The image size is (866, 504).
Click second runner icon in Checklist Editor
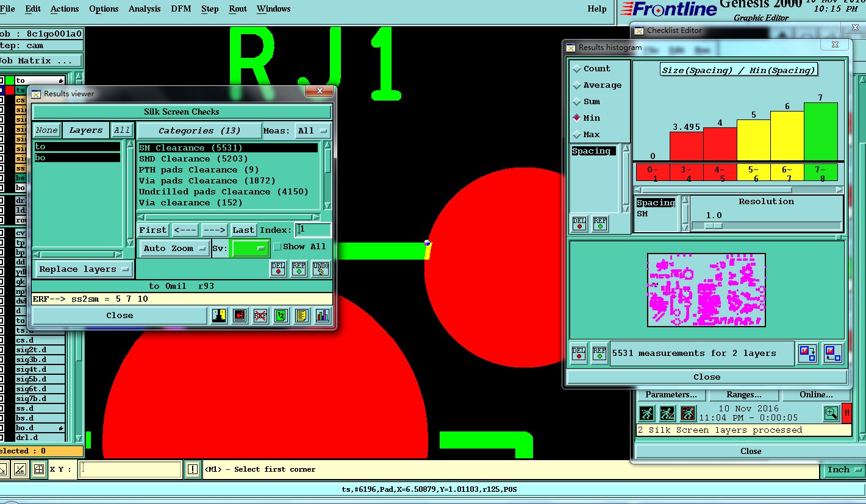click(667, 413)
